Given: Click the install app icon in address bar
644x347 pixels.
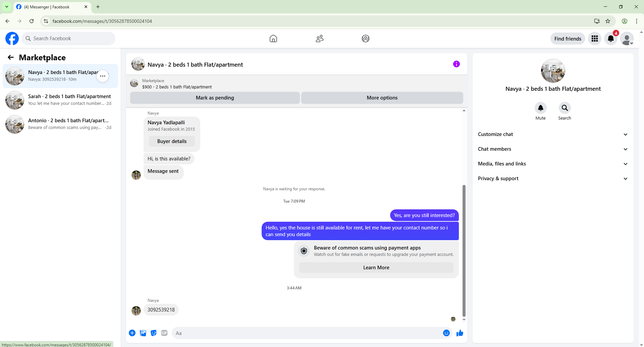Looking at the screenshot, I should pos(597,21).
